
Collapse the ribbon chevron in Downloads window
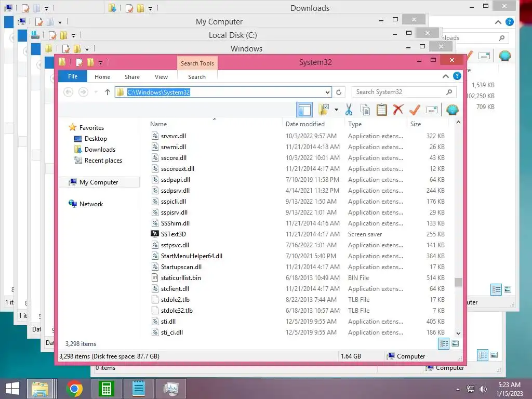[x=498, y=22]
